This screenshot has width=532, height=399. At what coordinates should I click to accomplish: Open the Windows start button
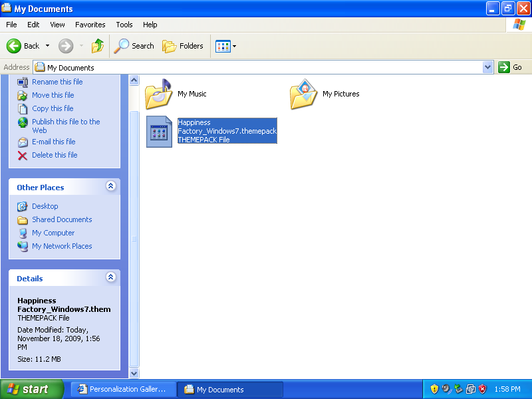click(32, 389)
